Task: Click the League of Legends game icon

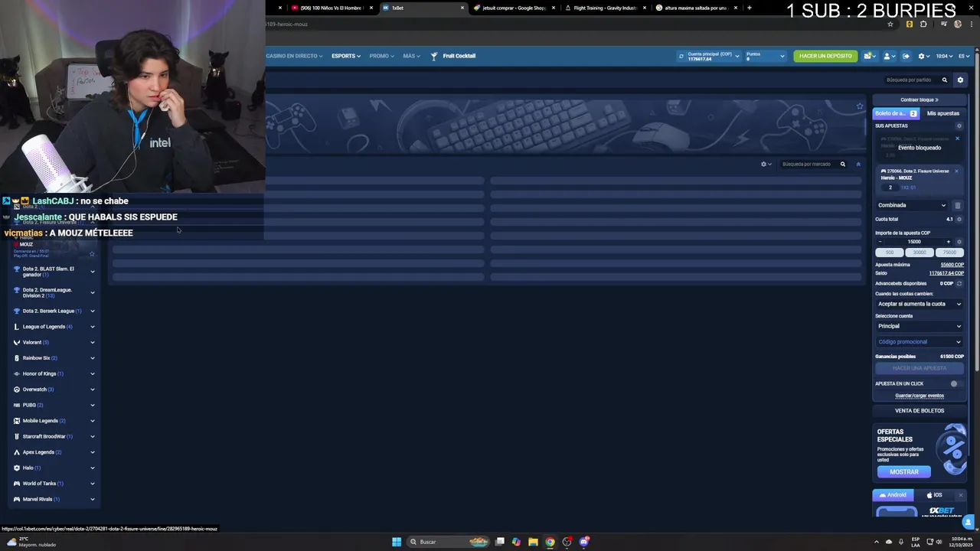Action: [x=17, y=327]
